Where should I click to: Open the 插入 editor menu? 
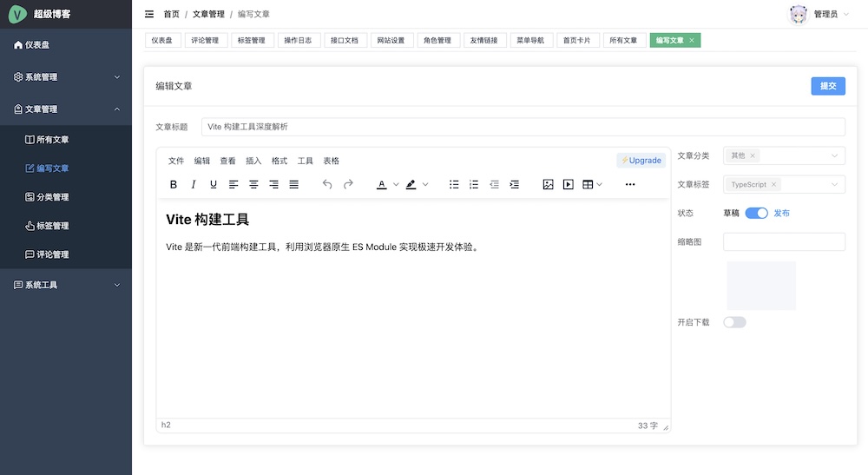click(x=253, y=161)
